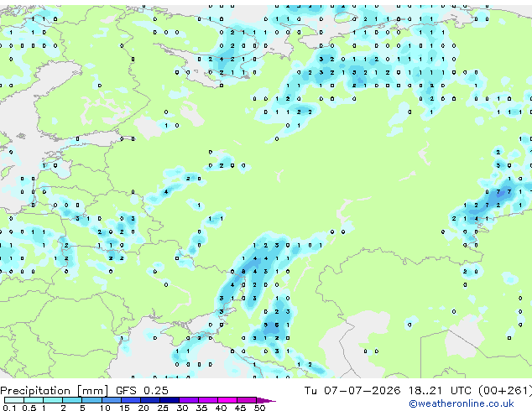
Task: Click the '(00+261)' forecast offset text
Action: (505, 391)
